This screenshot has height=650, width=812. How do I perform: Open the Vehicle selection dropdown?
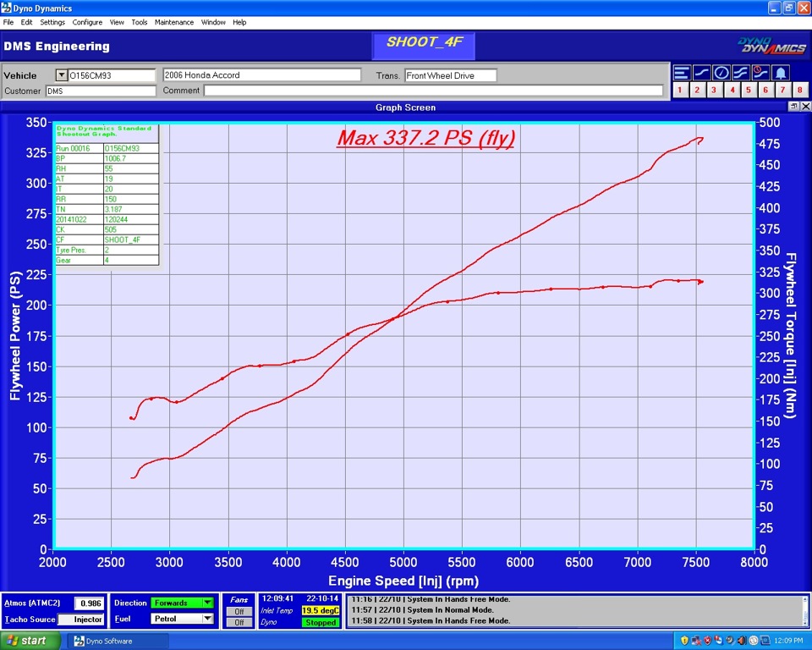pos(62,74)
